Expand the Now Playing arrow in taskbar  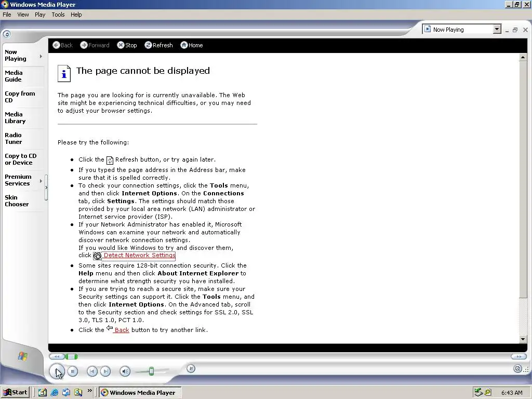point(41,56)
